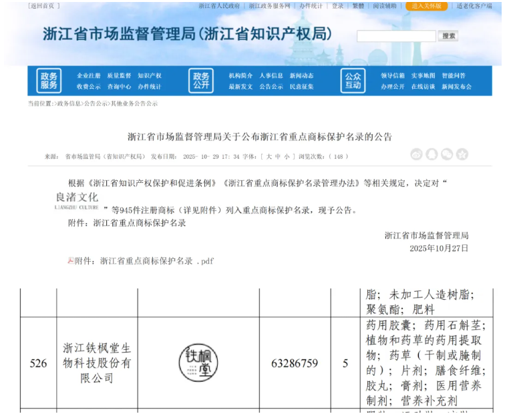Click the Qzone star share icon

(x=462, y=155)
